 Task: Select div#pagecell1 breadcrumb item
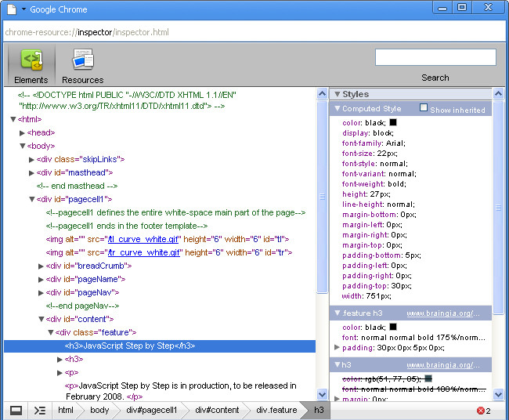(152, 411)
